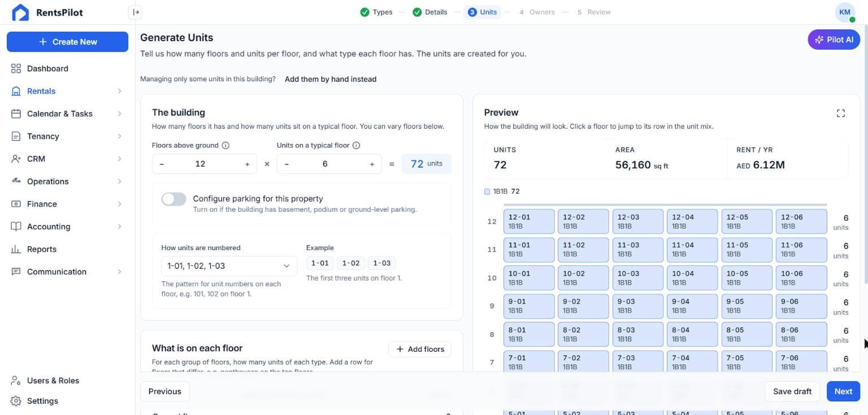The image size is (868, 415).
Task: Open Pilot AI assistant
Action: (x=834, y=40)
